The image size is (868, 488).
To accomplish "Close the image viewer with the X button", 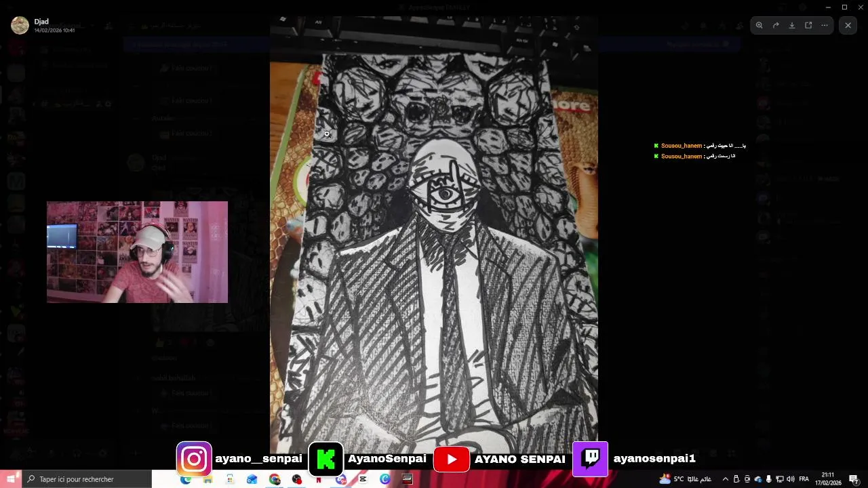I will (x=848, y=25).
